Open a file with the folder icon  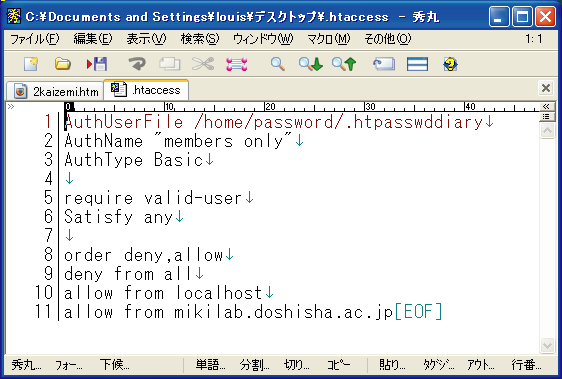[x=62, y=64]
